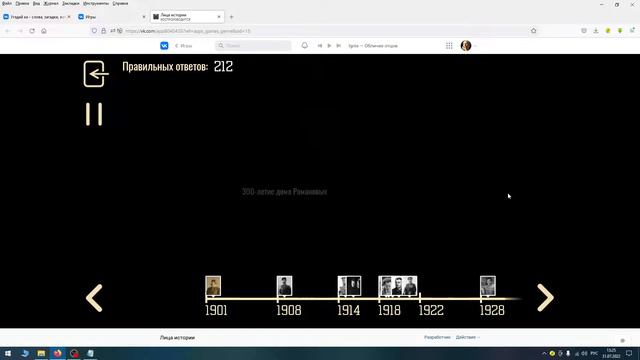Open the VK services grid icon

coord(449,46)
